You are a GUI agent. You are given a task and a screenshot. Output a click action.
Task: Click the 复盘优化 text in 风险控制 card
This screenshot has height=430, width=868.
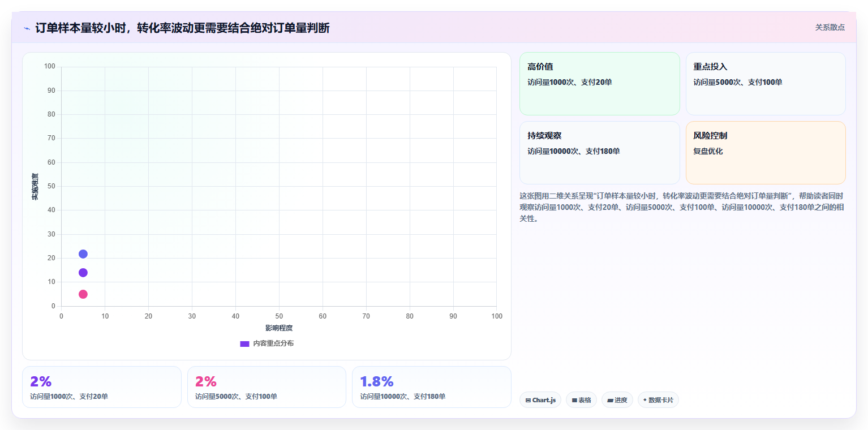(708, 151)
